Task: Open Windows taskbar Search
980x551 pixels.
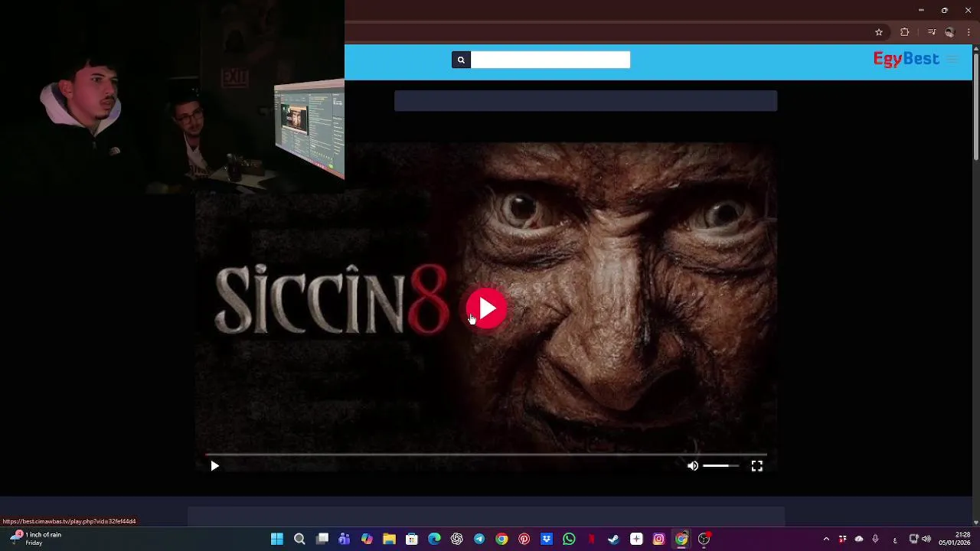Action: coord(299,539)
